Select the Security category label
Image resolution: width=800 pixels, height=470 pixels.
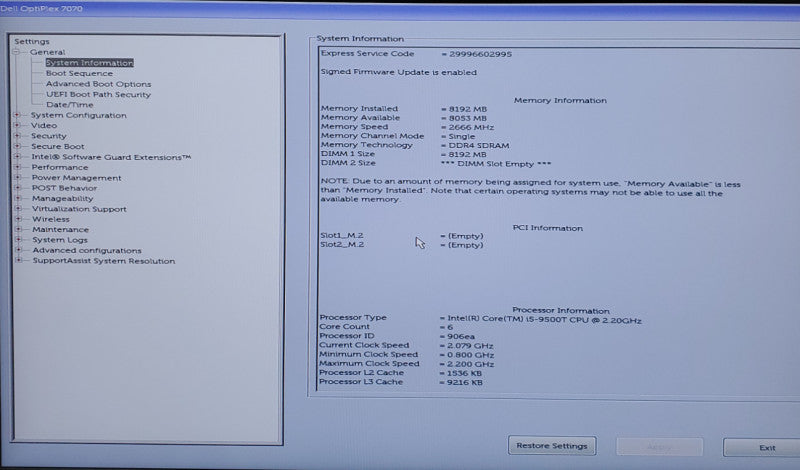click(48, 136)
